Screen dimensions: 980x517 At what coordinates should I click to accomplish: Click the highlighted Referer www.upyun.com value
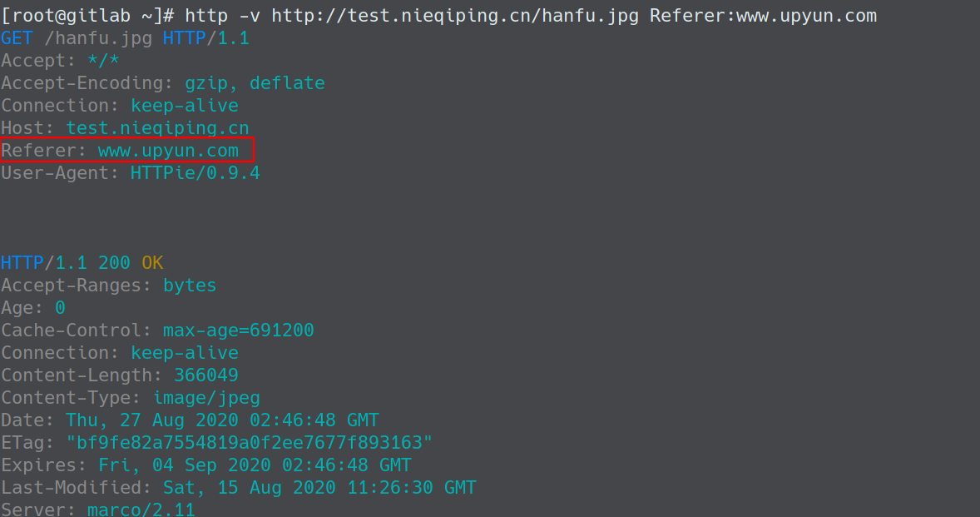[168, 151]
